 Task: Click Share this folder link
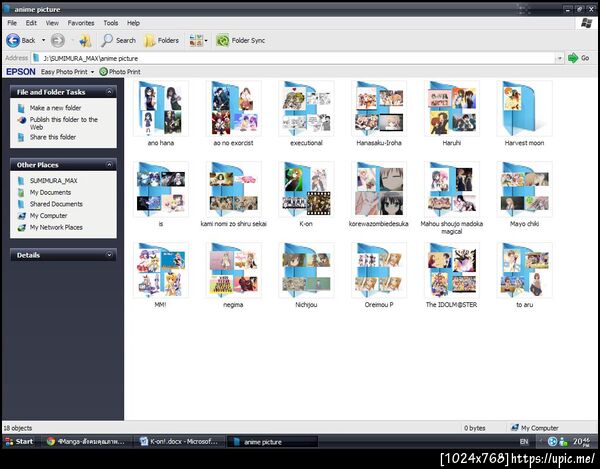53,137
